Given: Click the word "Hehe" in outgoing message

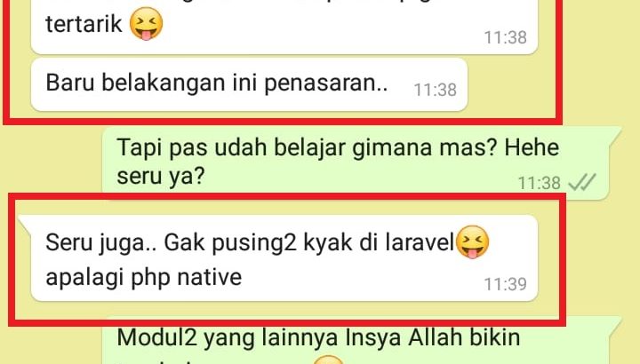Looking at the screenshot, I should click(532, 147).
